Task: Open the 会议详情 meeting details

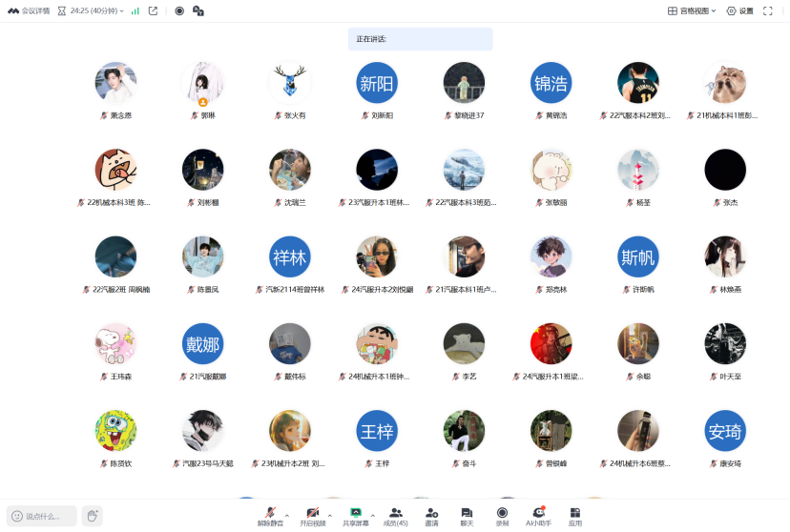Action: (x=29, y=11)
